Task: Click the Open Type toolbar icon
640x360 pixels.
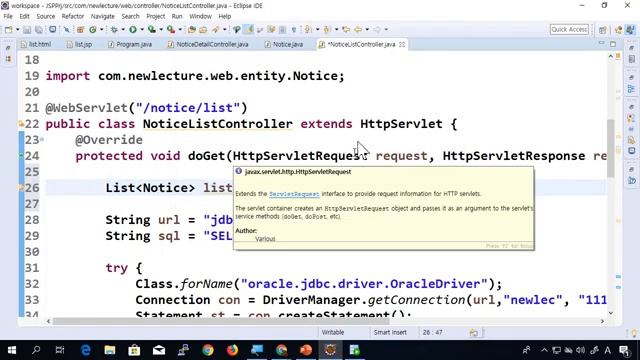Action: 191,30
